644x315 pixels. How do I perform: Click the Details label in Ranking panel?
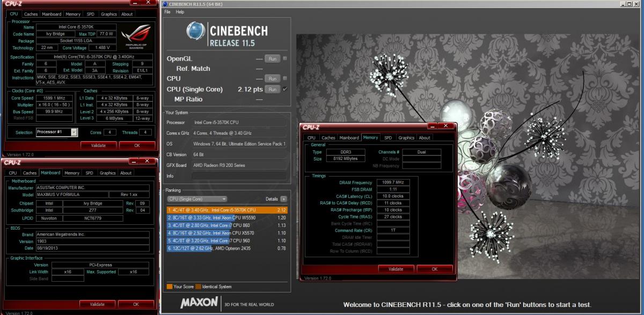272,199
